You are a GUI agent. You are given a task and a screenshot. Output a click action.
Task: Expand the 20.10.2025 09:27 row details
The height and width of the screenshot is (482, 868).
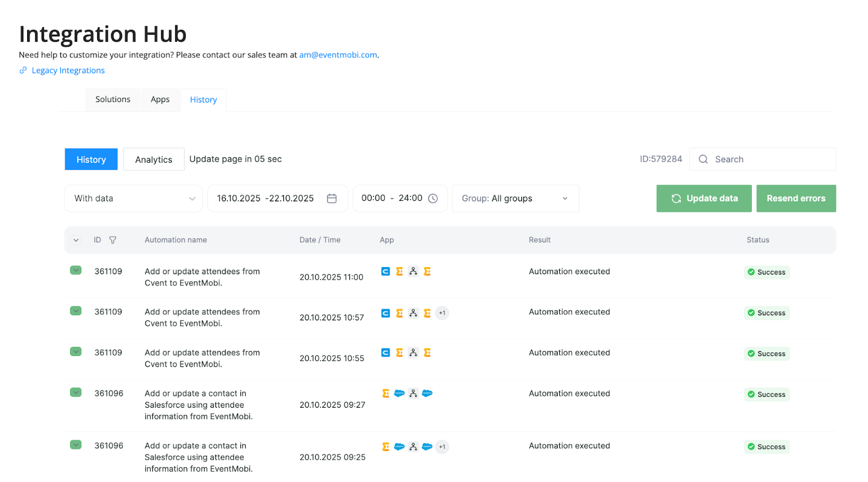(76, 392)
